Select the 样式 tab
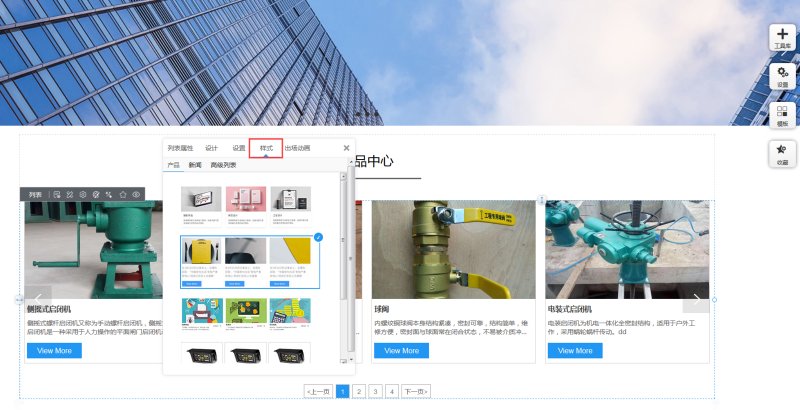 click(266, 148)
